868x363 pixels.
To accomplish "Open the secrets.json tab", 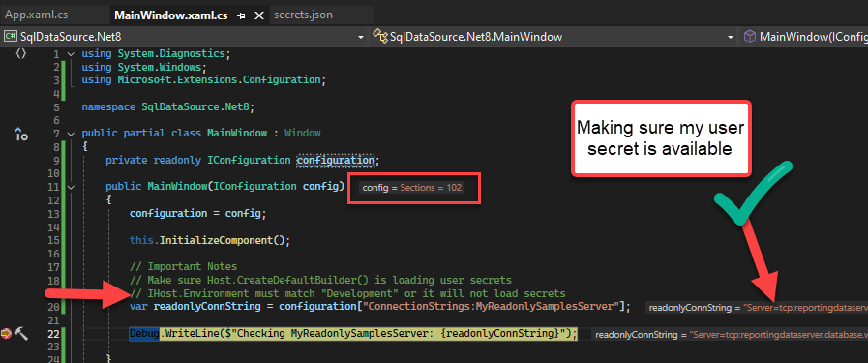I will click(x=303, y=15).
